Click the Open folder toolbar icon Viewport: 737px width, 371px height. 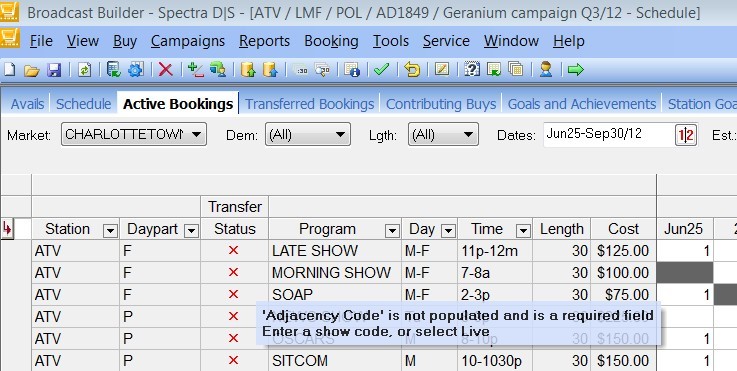pyautogui.click(x=31, y=71)
